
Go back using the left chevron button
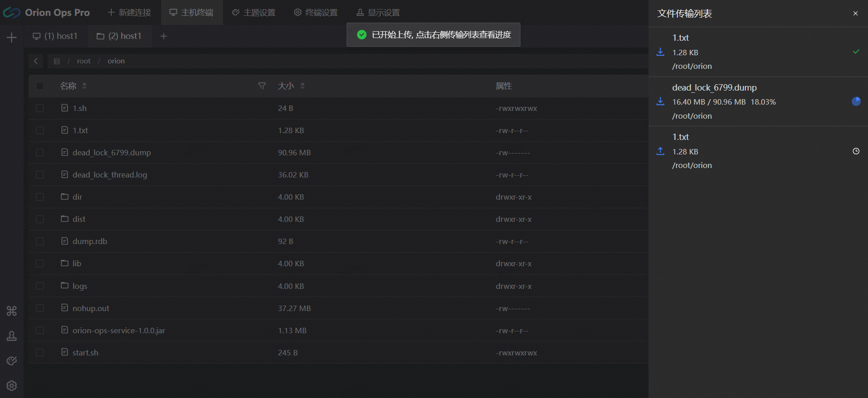click(x=36, y=61)
